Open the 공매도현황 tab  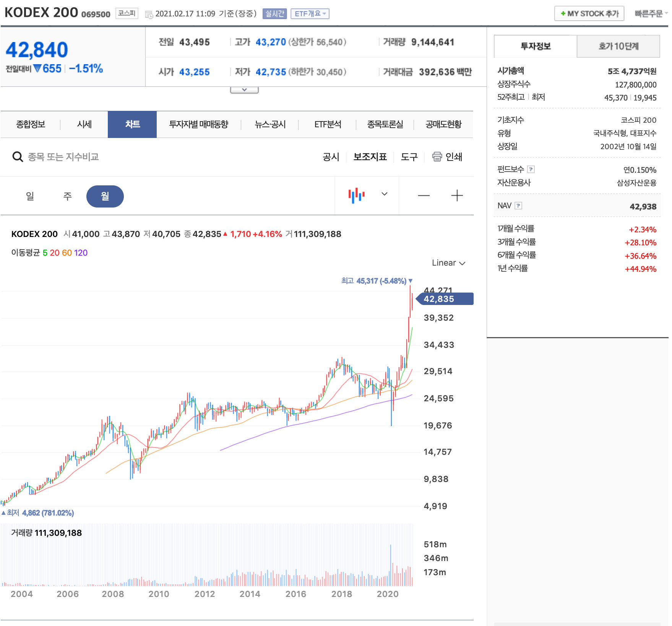point(443,124)
